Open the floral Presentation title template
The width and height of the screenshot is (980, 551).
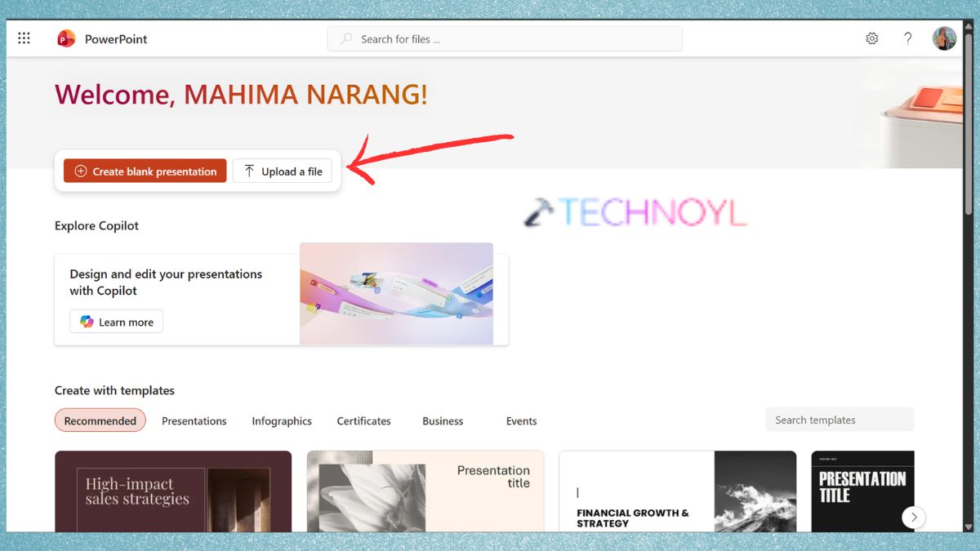(425, 491)
